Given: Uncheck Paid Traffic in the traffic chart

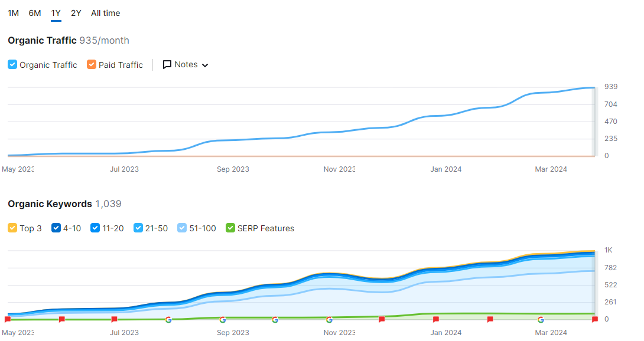Looking at the screenshot, I should tap(91, 64).
